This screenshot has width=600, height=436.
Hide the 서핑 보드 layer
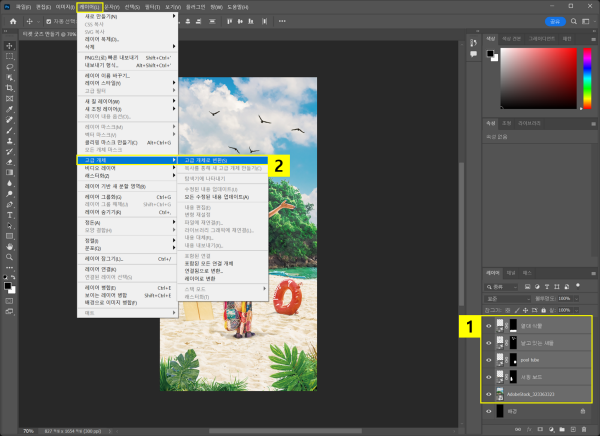pyautogui.click(x=489, y=377)
